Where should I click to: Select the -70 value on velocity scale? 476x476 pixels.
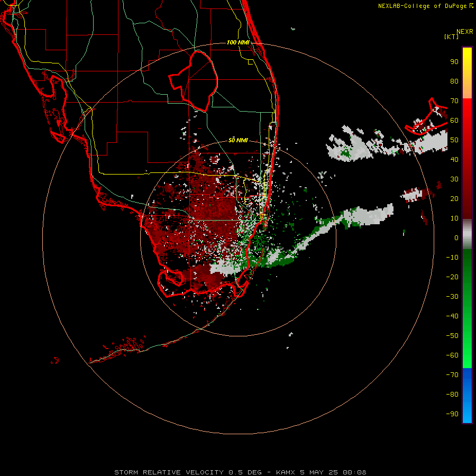tap(452, 375)
